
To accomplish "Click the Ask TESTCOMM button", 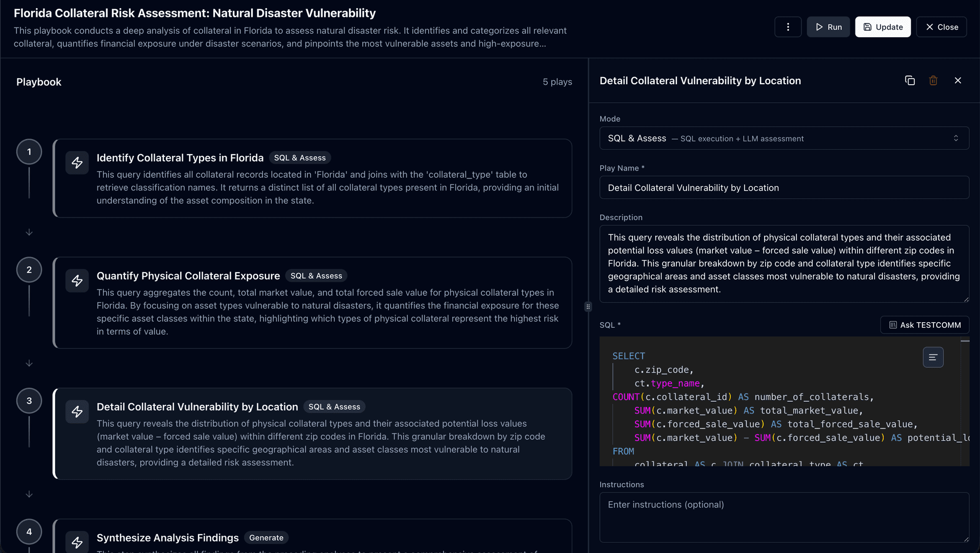I will (925, 325).
